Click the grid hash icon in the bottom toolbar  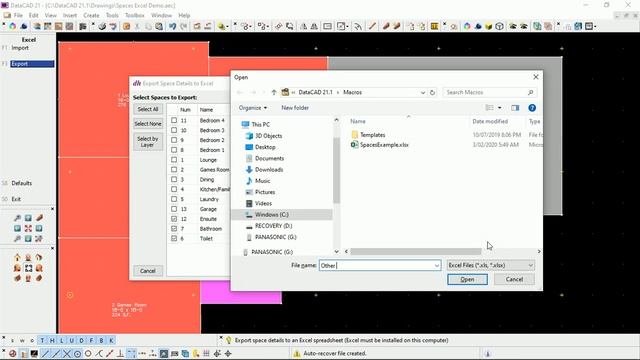pos(207,353)
